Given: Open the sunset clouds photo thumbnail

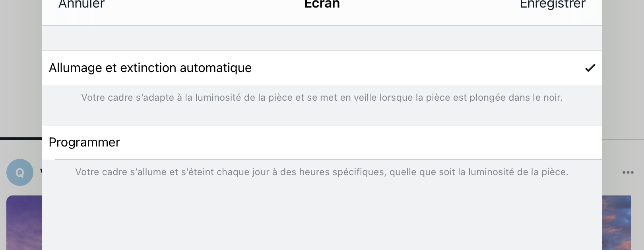Looking at the screenshot, I should tap(617, 223).
